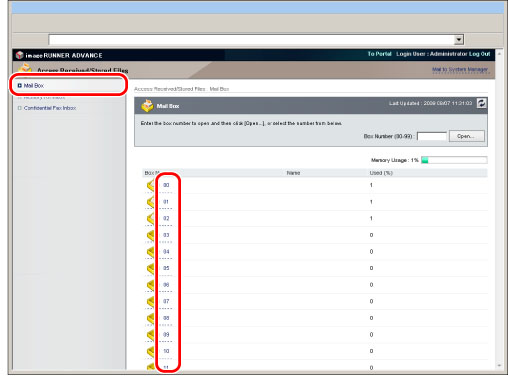508x382 pixels.
Task: Click the browser address bar field
Action: coord(252,40)
